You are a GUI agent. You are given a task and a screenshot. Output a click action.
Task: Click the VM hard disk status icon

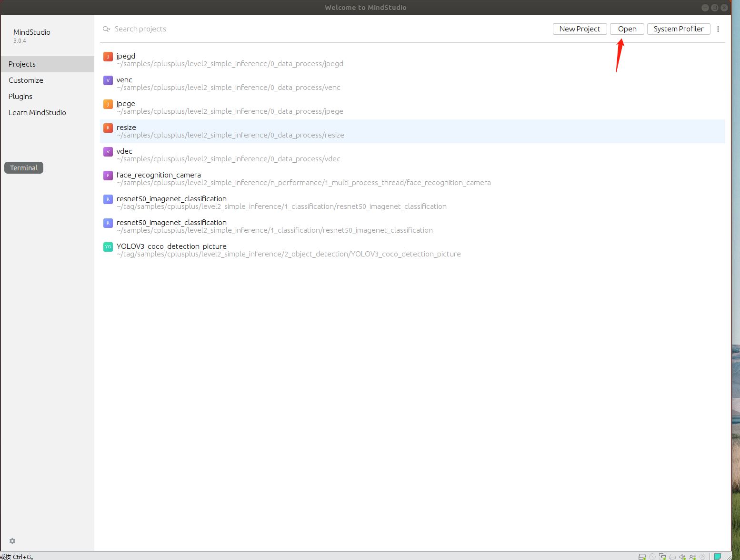tap(642, 557)
